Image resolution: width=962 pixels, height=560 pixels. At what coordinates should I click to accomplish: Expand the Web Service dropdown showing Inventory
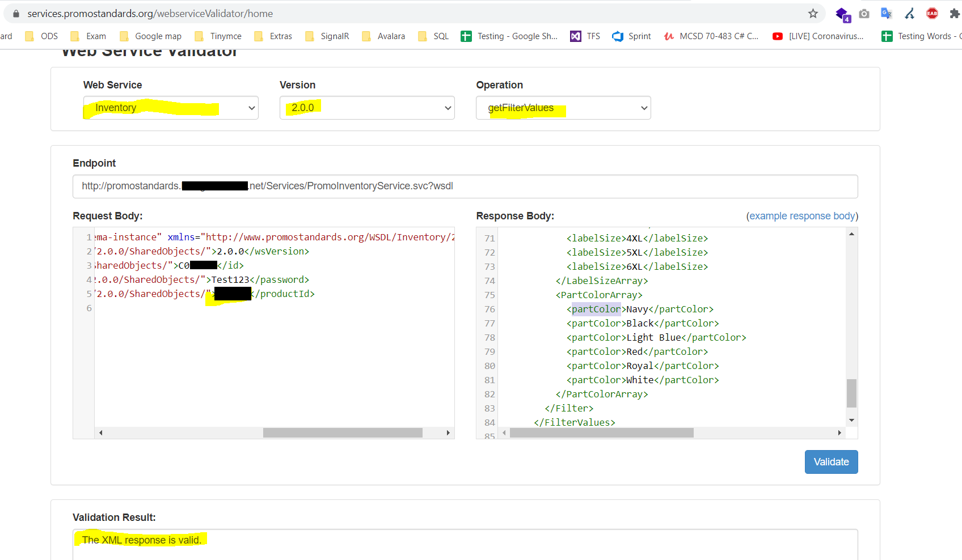point(171,108)
